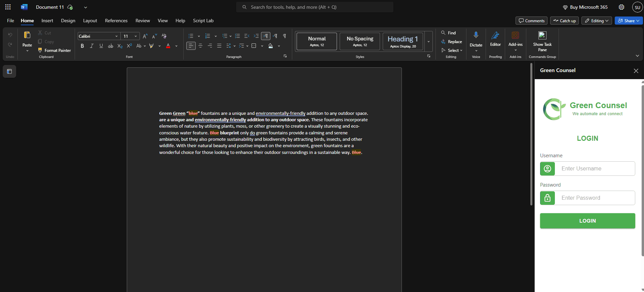Image resolution: width=644 pixels, height=292 pixels.
Task: Insert a numbered list
Action: [x=207, y=36]
